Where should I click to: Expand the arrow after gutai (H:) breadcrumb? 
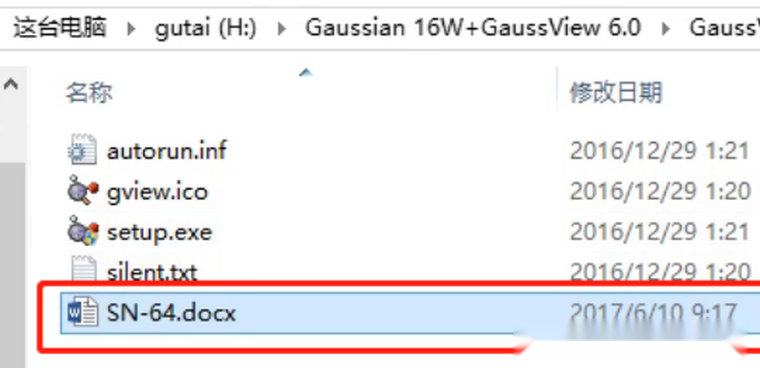coord(281,29)
